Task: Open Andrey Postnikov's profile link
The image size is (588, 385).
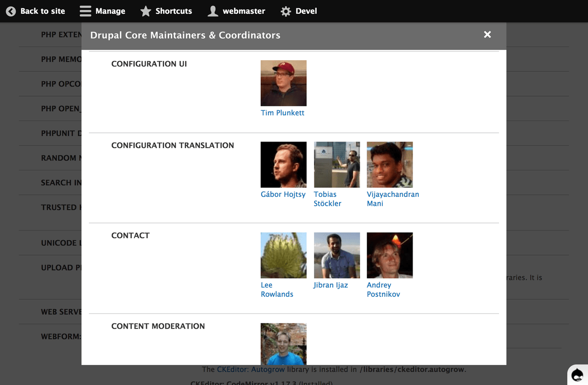Action: coord(384,289)
